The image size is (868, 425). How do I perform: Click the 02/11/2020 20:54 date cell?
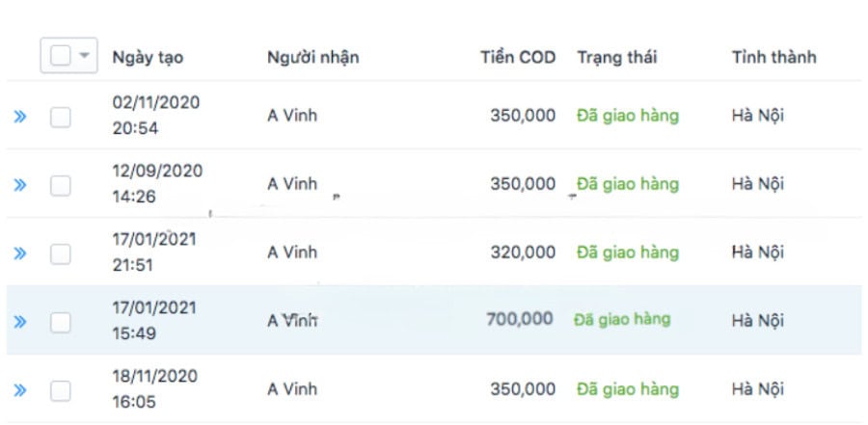point(156,115)
